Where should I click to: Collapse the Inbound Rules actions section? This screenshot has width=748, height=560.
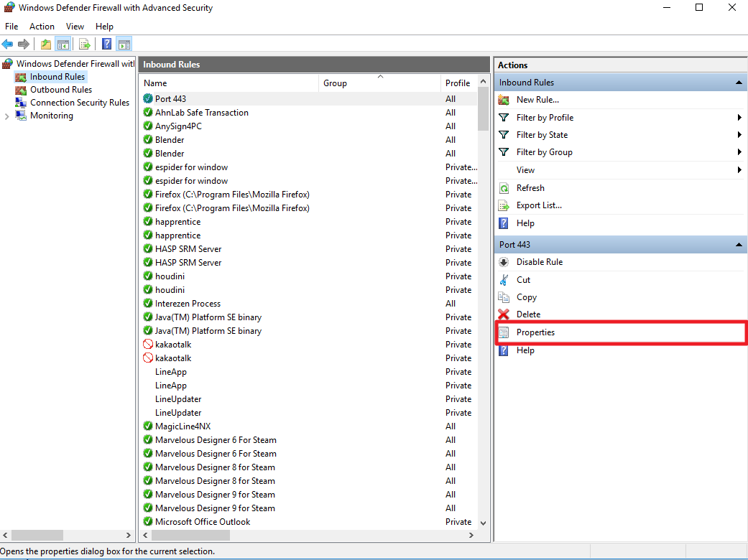(x=739, y=83)
